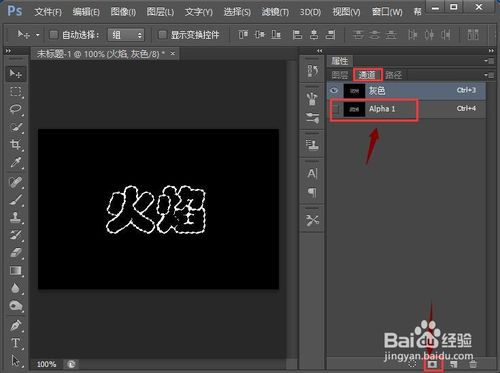
Task: Select the Gradient tool
Action: coord(15,271)
